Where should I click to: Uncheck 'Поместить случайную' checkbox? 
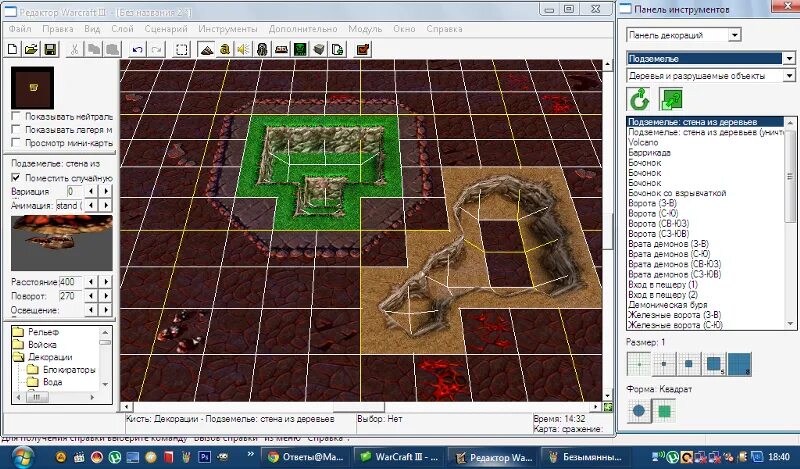16,178
